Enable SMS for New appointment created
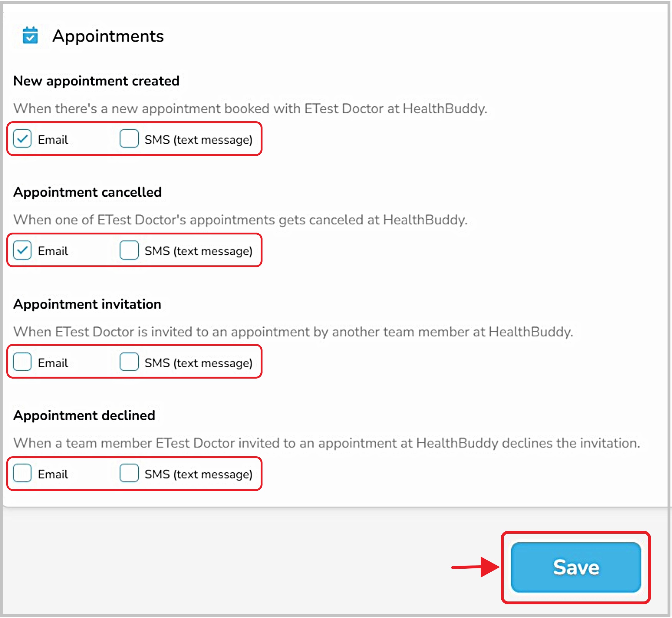 pos(129,138)
